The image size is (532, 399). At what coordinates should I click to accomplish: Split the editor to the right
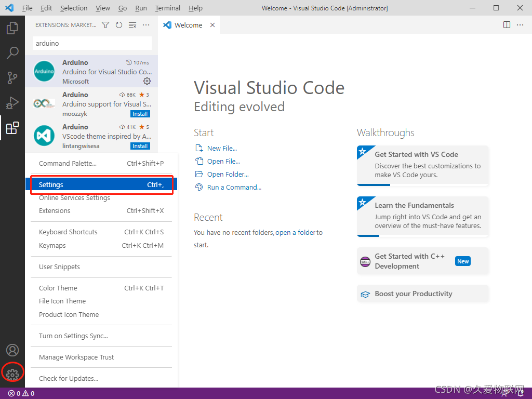(x=507, y=25)
